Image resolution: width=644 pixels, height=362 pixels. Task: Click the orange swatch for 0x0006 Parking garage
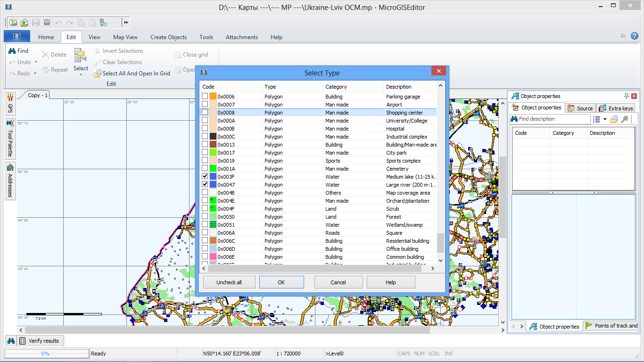point(213,97)
